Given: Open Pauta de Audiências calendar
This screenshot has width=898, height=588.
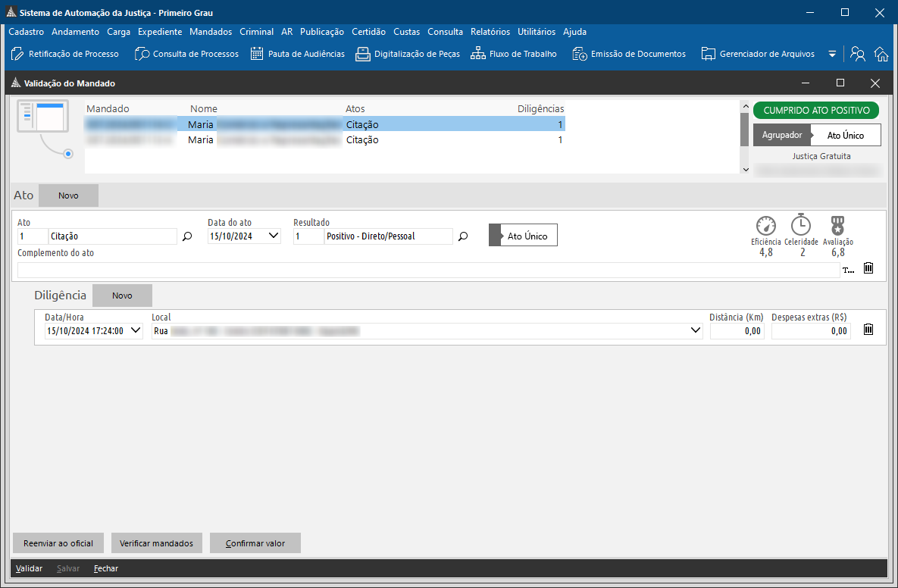Looking at the screenshot, I should pos(297,54).
